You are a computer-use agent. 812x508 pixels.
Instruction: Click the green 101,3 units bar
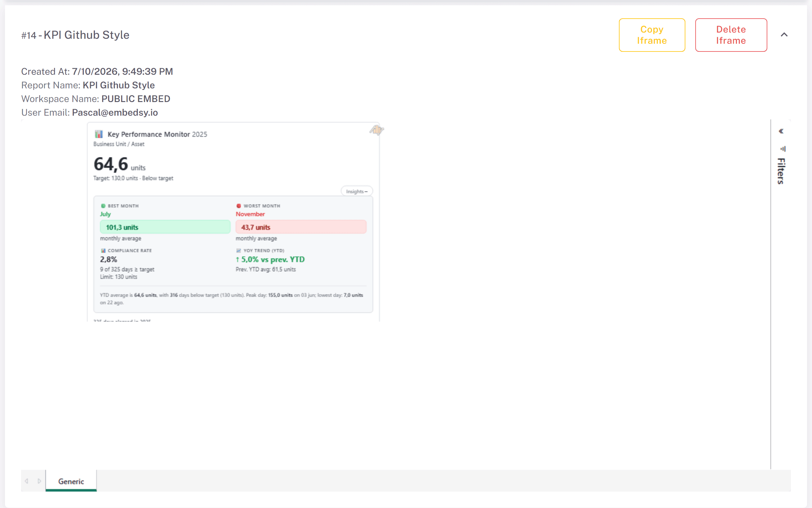click(x=165, y=227)
